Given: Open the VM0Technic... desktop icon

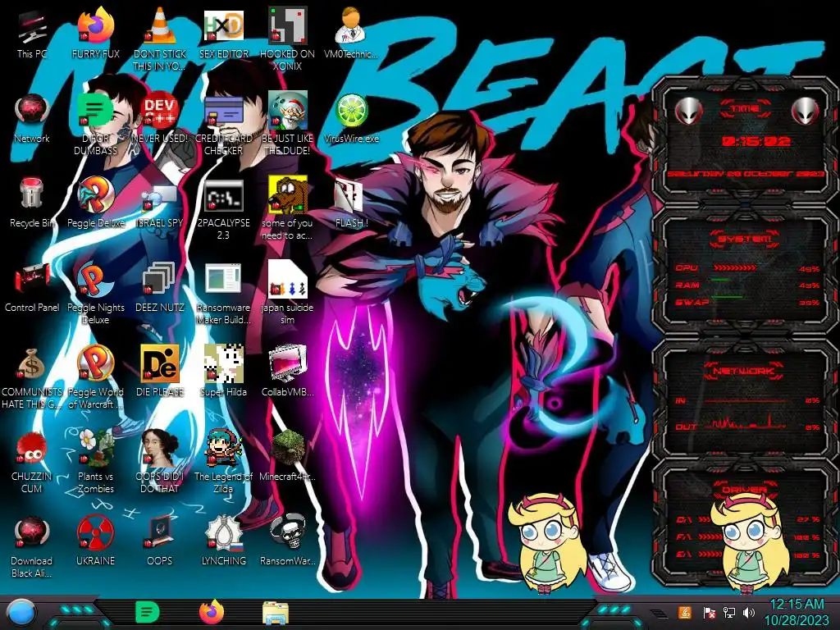Looking at the screenshot, I should 351,25.
